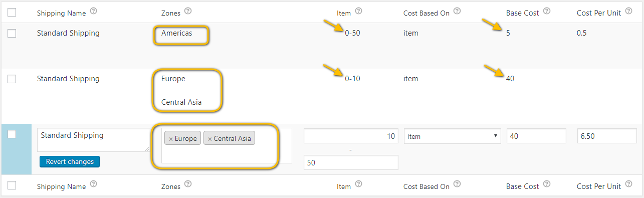Click the minimum item field showing 10
The image size is (644, 198).
point(351,136)
